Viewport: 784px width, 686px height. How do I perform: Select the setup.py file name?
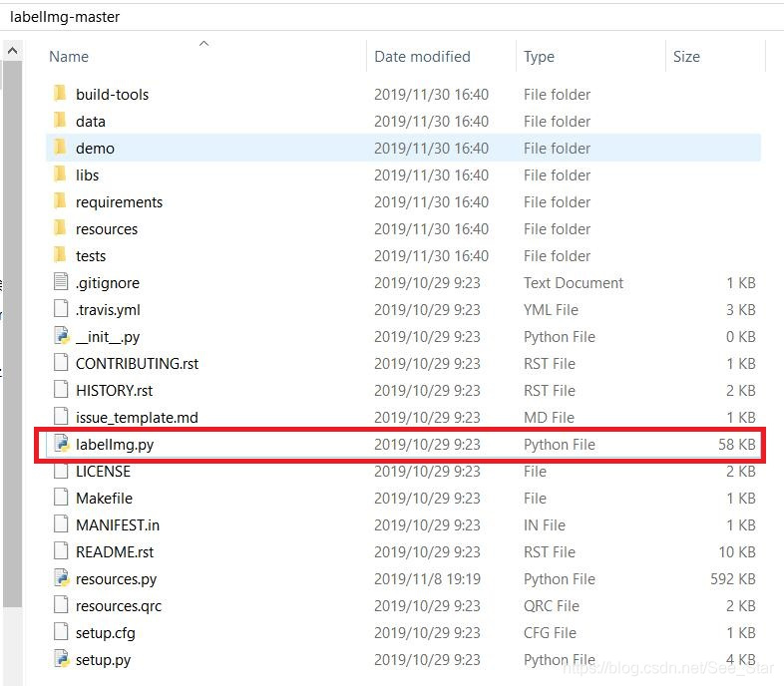(x=103, y=660)
